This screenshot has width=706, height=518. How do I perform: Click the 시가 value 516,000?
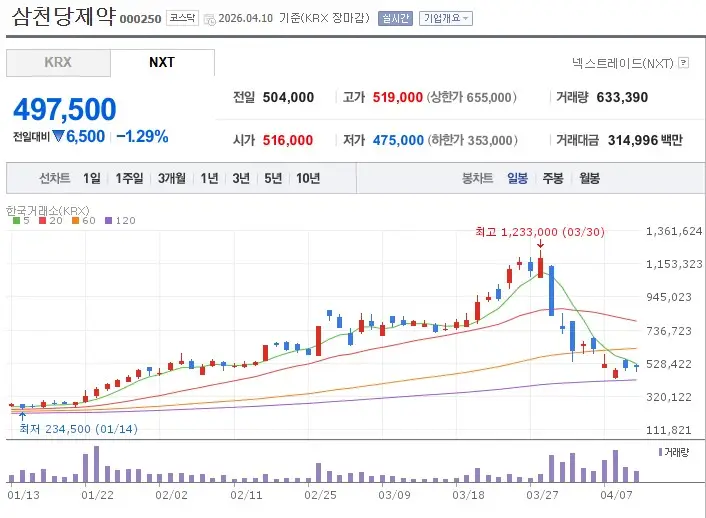pos(288,140)
